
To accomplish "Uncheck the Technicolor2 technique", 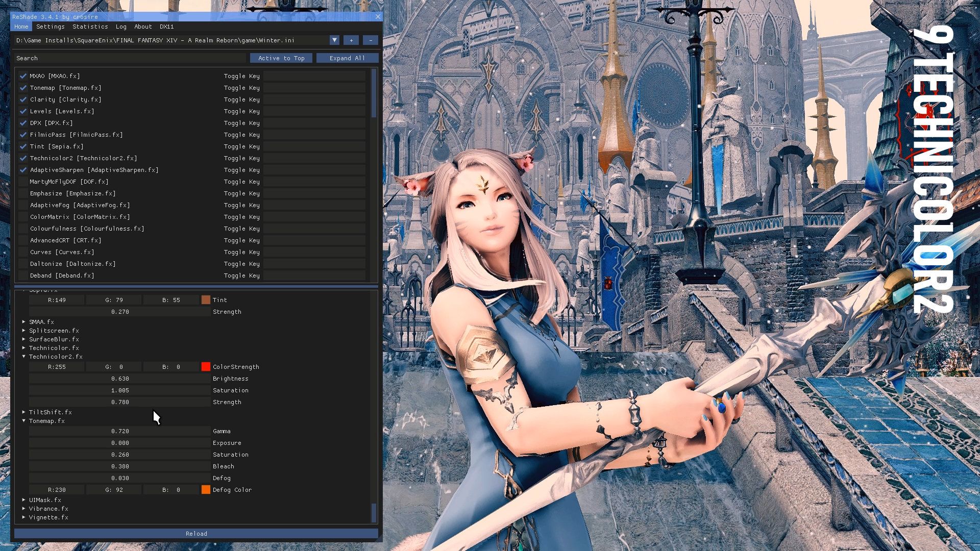I will click(x=23, y=158).
